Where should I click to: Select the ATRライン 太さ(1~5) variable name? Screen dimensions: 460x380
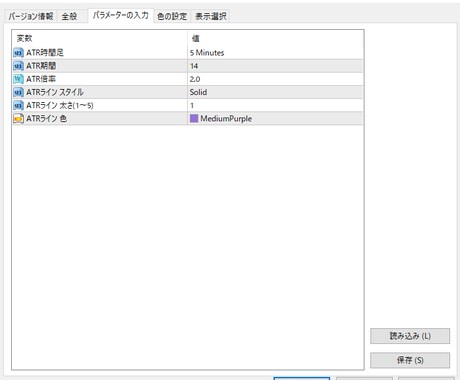click(60, 105)
